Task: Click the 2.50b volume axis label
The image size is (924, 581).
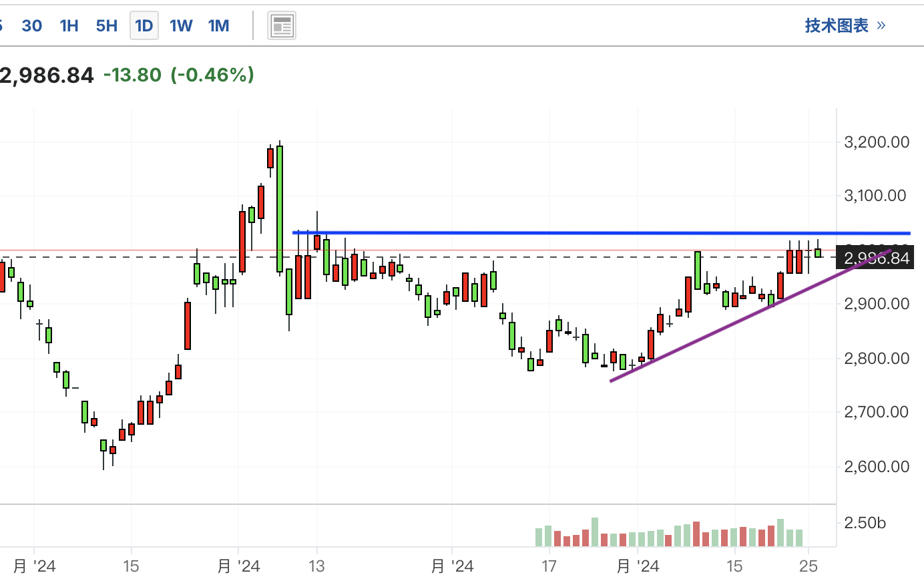Action: tap(865, 523)
